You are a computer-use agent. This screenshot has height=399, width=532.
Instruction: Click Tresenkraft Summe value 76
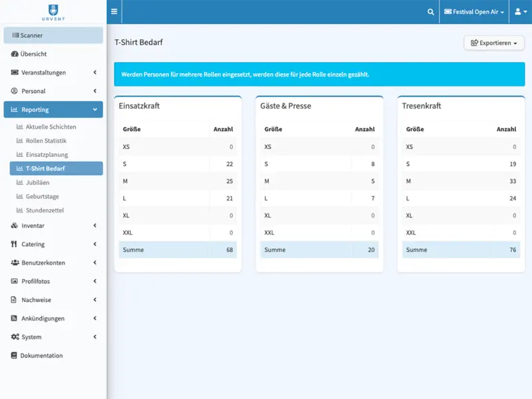[x=513, y=250]
